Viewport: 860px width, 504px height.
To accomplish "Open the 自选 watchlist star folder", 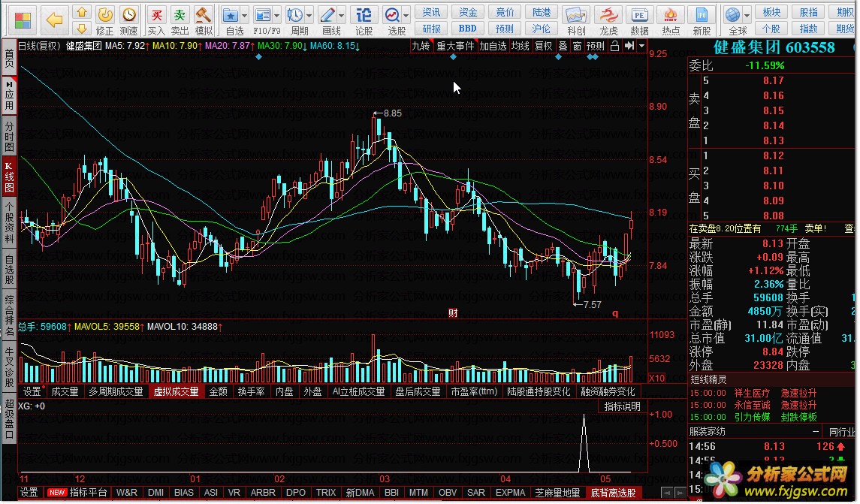I will (231, 21).
